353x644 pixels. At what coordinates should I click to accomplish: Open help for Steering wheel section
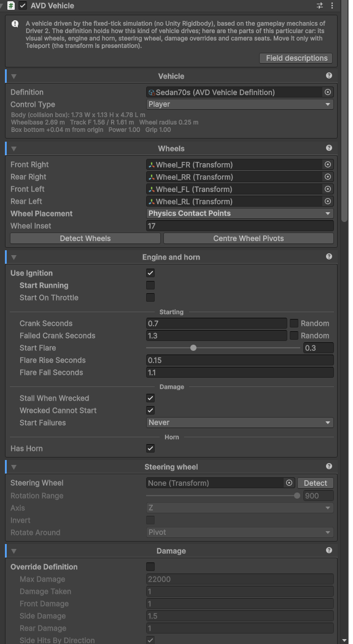329,466
